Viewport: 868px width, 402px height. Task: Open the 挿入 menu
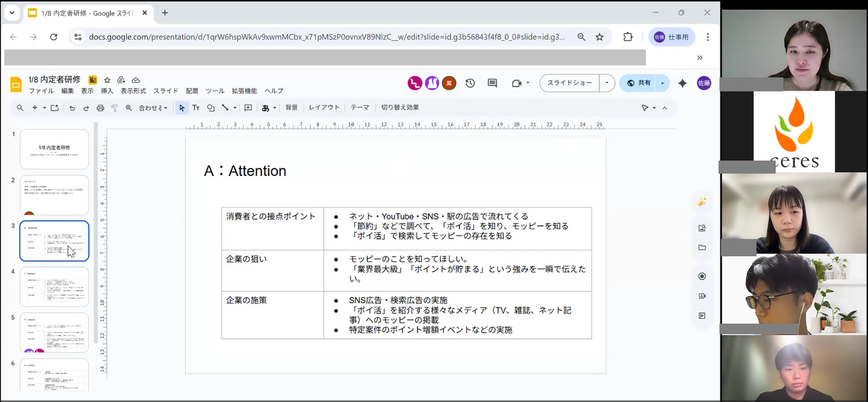coord(107,91)
